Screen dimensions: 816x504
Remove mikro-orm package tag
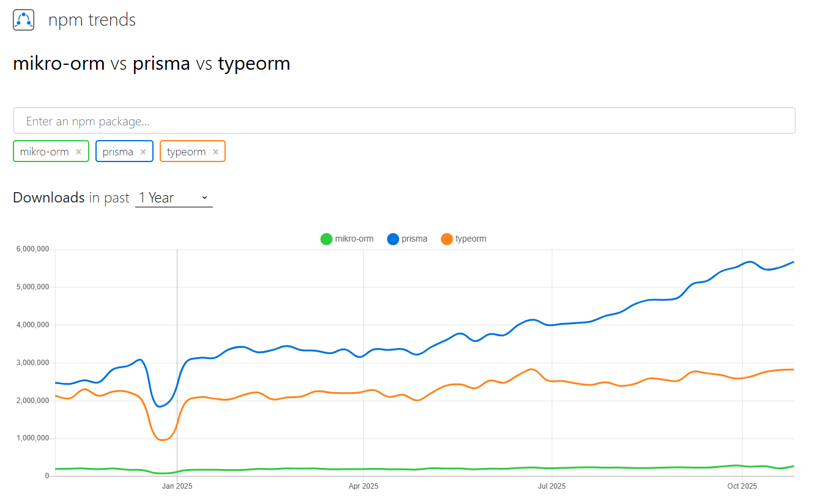click(78, 152)
